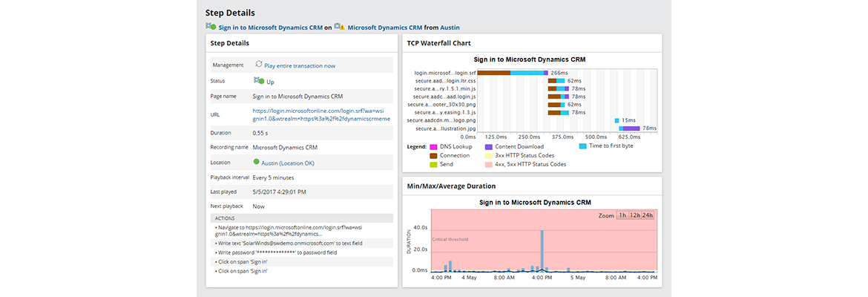
Task: Click the 'Every 5 minutes' playback interval value
Action: coord(273,178)
